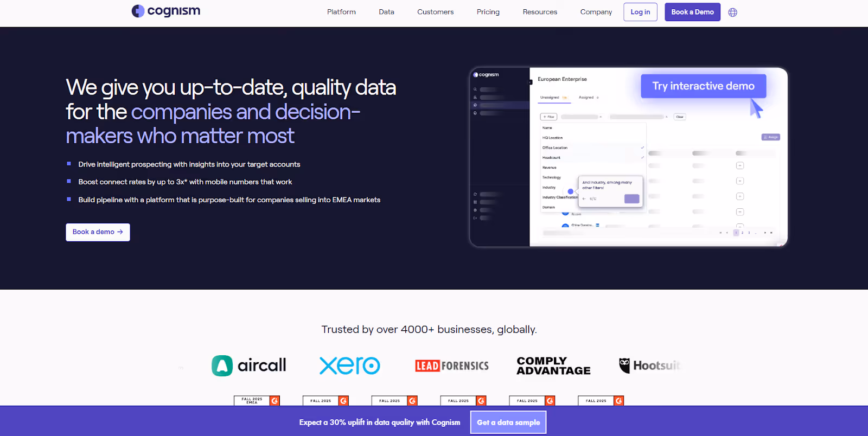Click Try interactive demo button

pos(703,86)
